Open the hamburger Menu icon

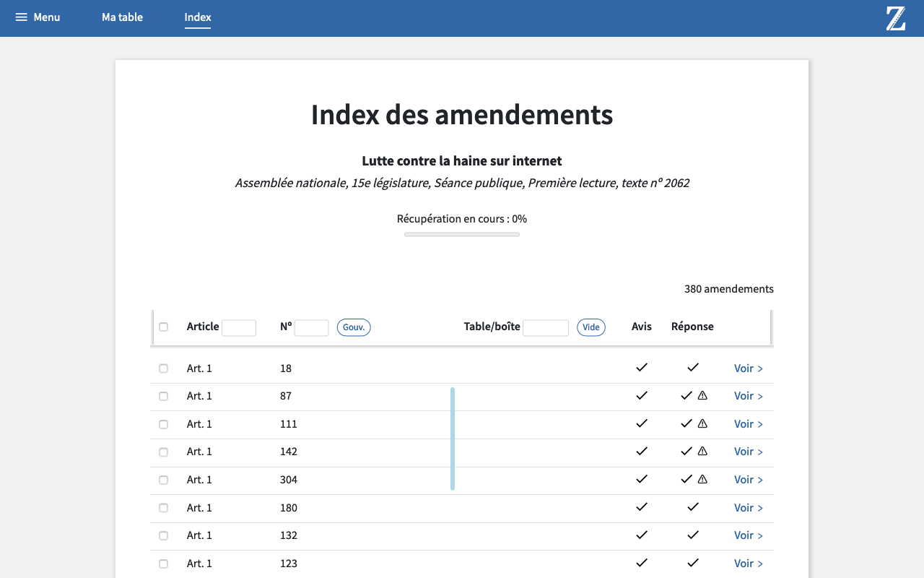[22, 17]
